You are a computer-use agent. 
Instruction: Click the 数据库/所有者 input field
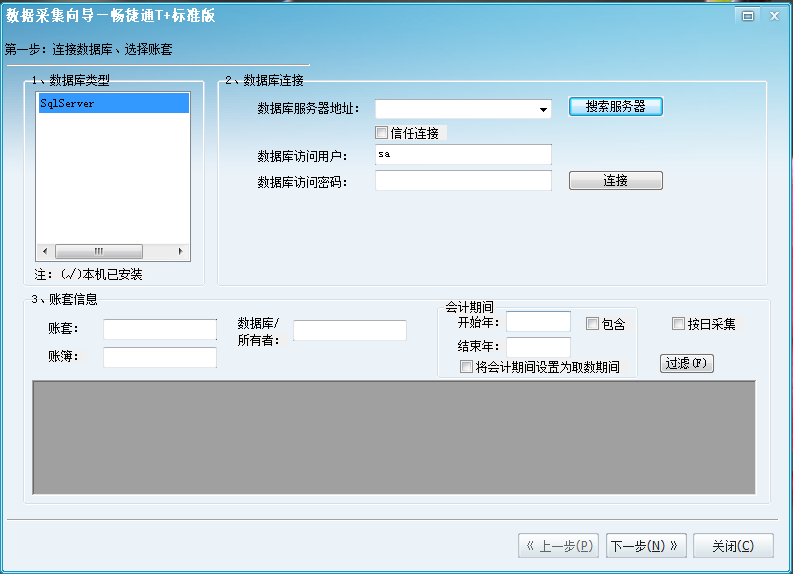click(349, 330)
